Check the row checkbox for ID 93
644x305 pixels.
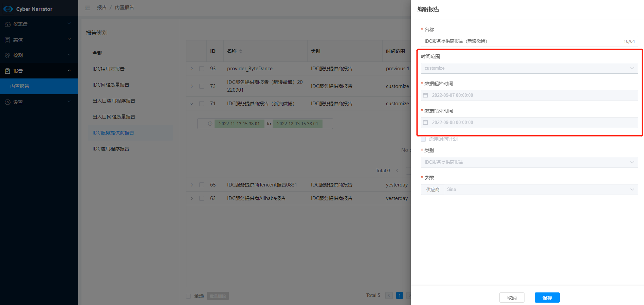(x=202, y=69)
